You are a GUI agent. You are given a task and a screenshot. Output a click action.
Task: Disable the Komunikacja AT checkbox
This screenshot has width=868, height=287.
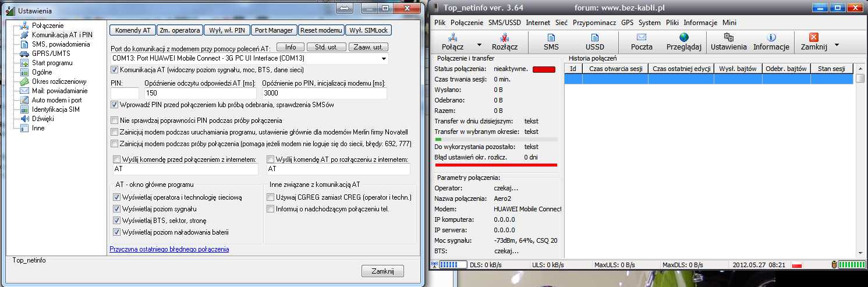coord(114,70)
